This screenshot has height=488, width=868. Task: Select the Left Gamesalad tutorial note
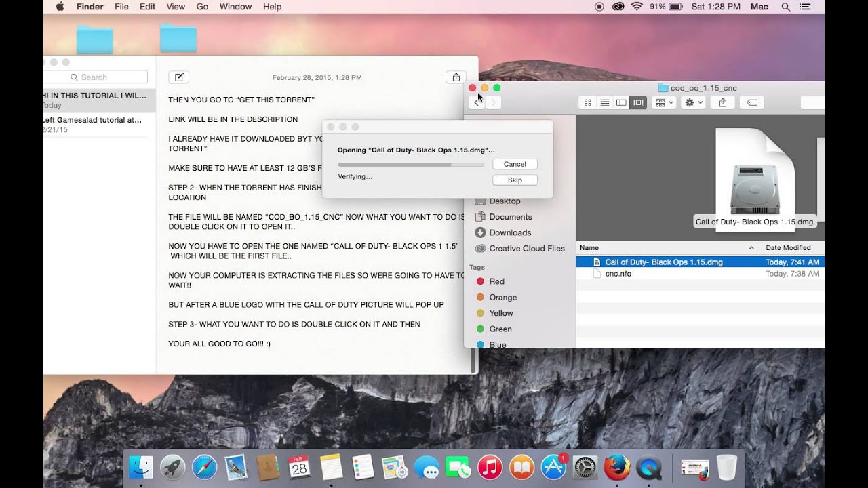(x=100, y=125)
